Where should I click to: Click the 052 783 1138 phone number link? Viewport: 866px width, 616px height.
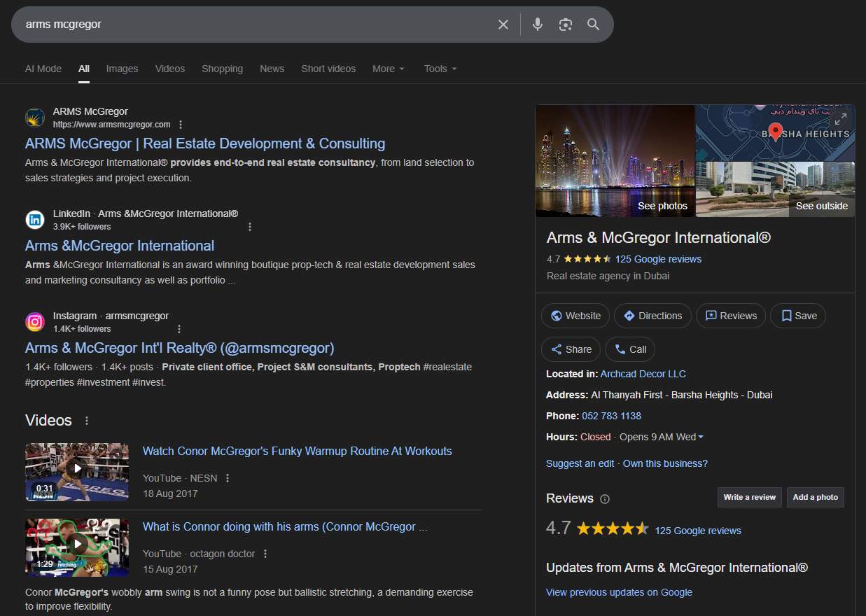611,416
